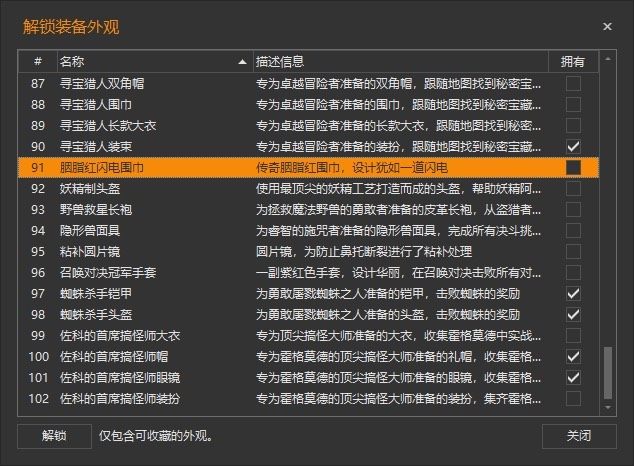The image size is (634, 466).
Task: Toggle owned checkbox for 隐形兽面具
Action: pos(573,231)
